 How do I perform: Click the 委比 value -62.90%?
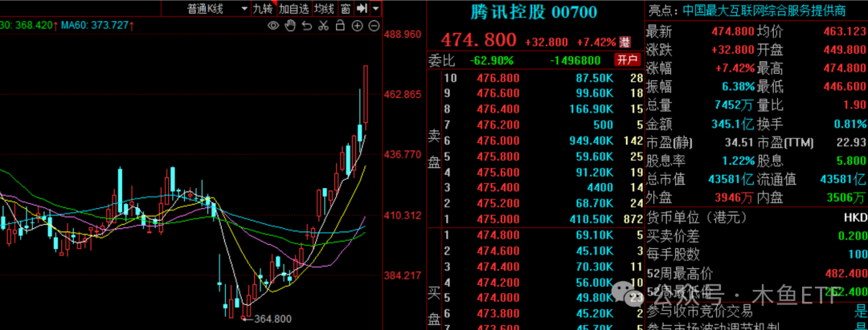click(492, 60)
